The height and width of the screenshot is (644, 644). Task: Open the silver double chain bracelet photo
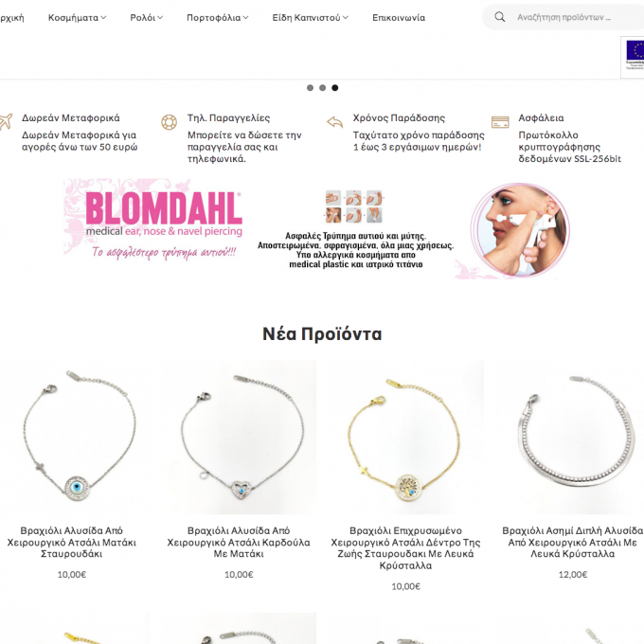pos(573,437)
